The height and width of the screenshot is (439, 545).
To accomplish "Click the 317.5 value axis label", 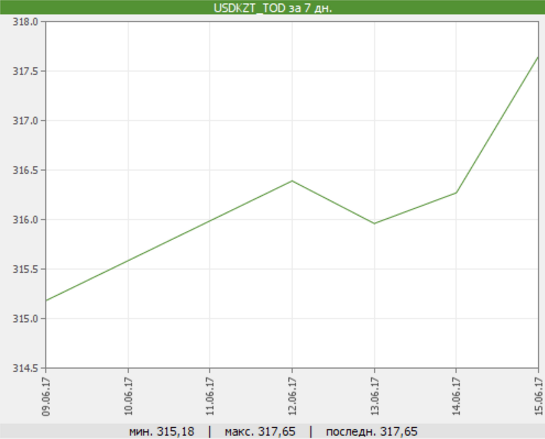I will click(x=25, y=71).
